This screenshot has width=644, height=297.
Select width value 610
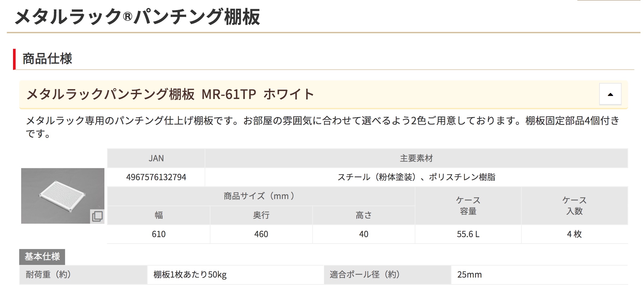click(x=158, y=234)
